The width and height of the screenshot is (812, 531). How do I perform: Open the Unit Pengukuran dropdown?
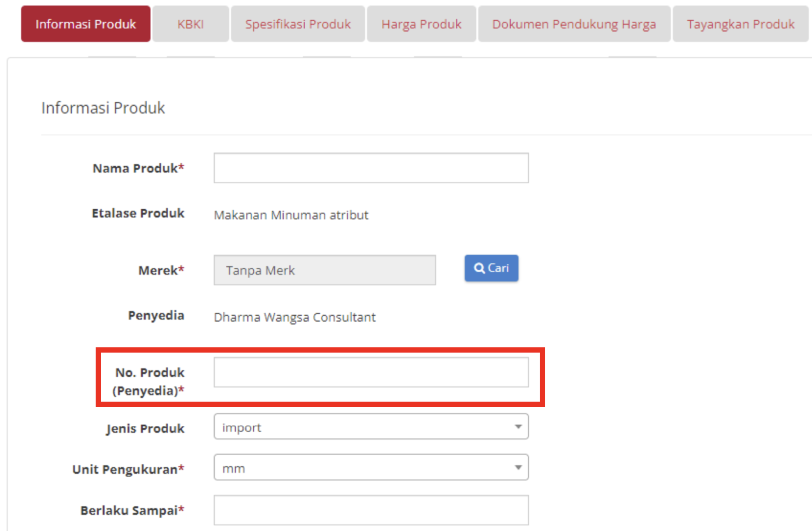[x=371, y=467]
